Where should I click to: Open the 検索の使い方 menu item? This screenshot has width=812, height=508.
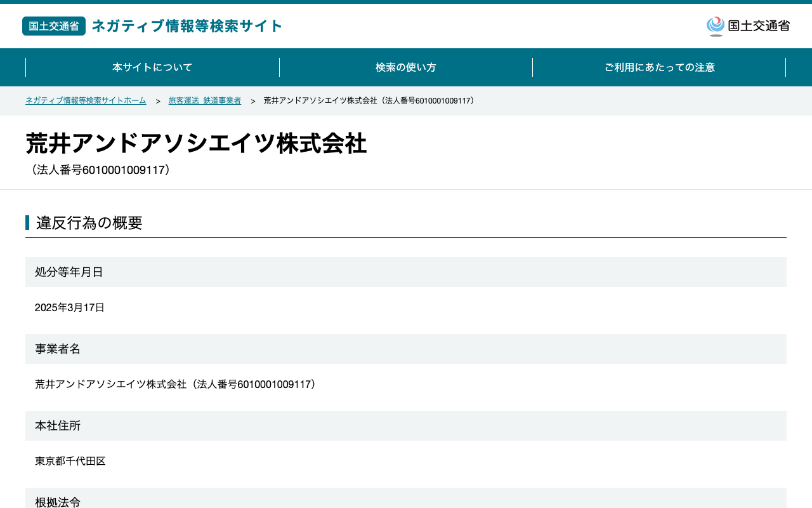[406, 67]
